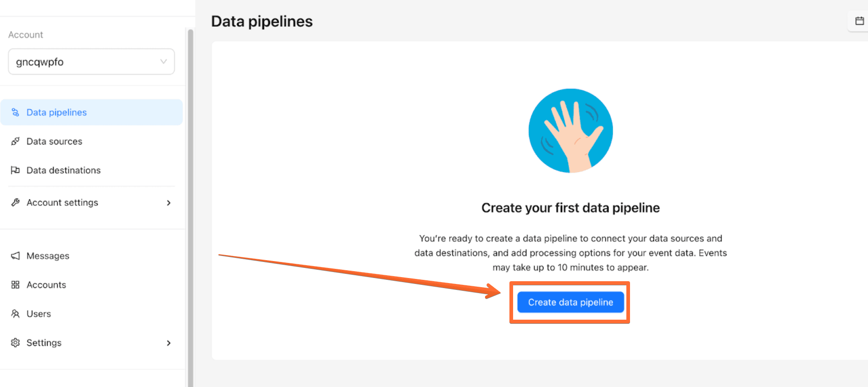Viewport: 868px width, 387px height.
Task: Go to Data sources menu item
Action: pyautogui.click(x=92, y=141)
